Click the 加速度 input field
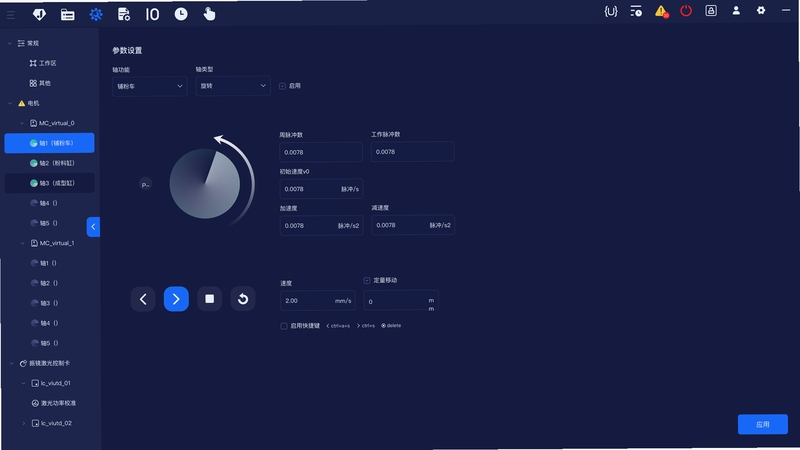Screen dimensions: 800x450 [x=321, y=226]
